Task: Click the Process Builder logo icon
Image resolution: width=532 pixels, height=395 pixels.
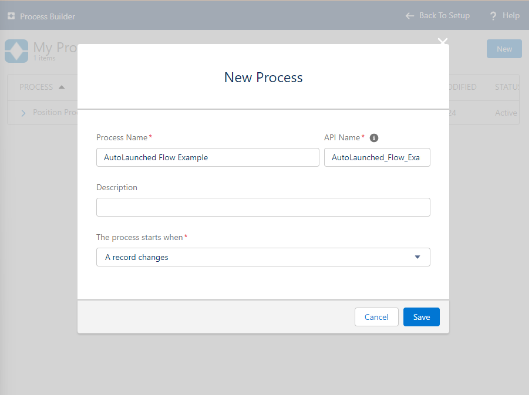Action: coord(11,16)
